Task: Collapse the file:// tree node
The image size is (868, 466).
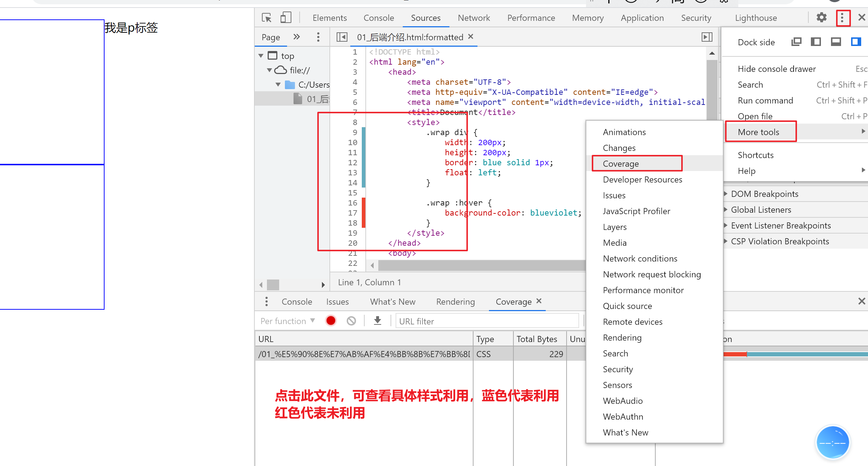Action: point(269,70)
